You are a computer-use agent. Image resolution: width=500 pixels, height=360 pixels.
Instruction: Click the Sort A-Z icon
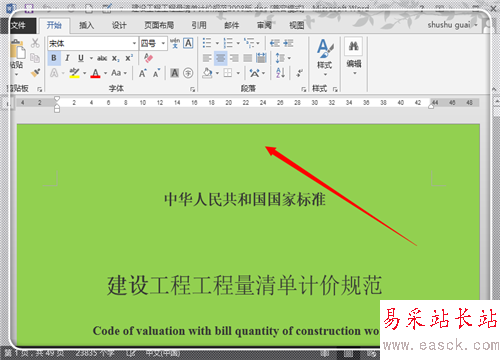(x=280, y=73)
